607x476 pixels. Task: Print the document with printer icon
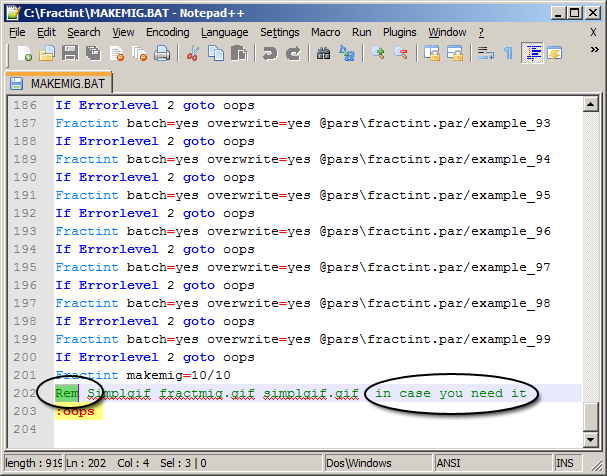click(162, 53)
